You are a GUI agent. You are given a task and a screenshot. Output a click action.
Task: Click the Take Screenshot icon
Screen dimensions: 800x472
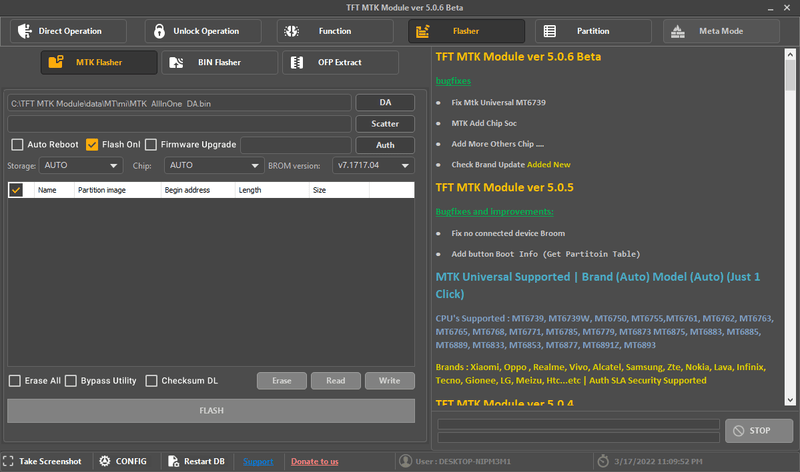8,461
